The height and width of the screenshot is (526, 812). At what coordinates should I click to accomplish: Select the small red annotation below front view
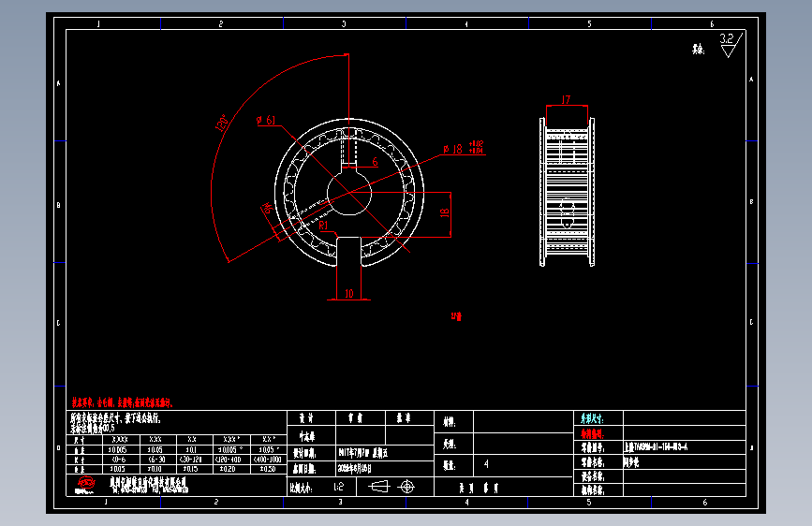(456, 316)
